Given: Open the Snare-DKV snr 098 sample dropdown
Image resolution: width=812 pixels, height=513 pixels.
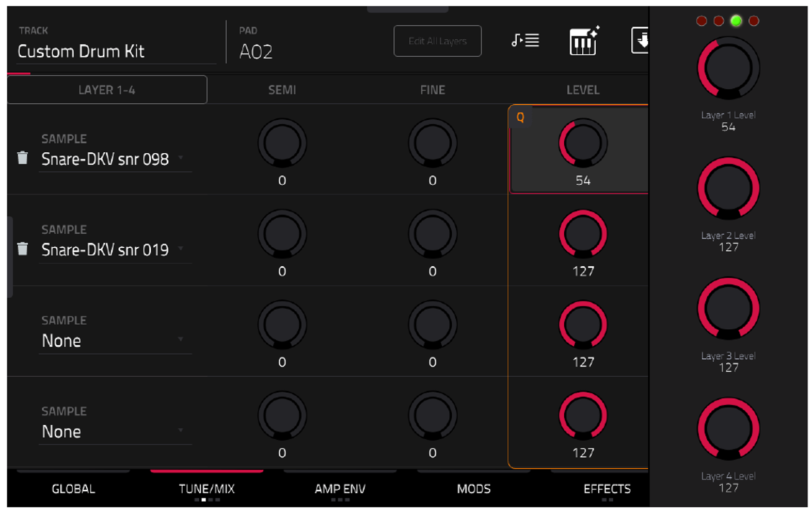Looking at the screenshot, I should (x=115, y=159).
